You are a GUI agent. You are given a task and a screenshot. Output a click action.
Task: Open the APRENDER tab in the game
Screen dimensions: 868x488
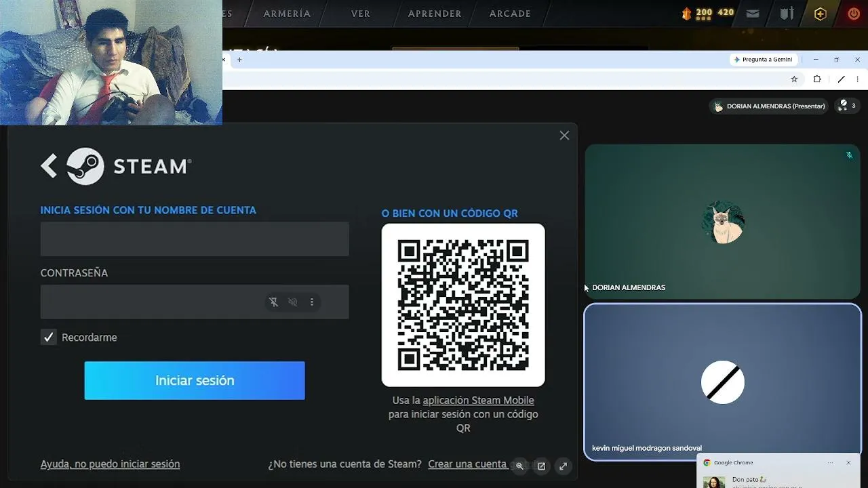(x=435, y=14)
